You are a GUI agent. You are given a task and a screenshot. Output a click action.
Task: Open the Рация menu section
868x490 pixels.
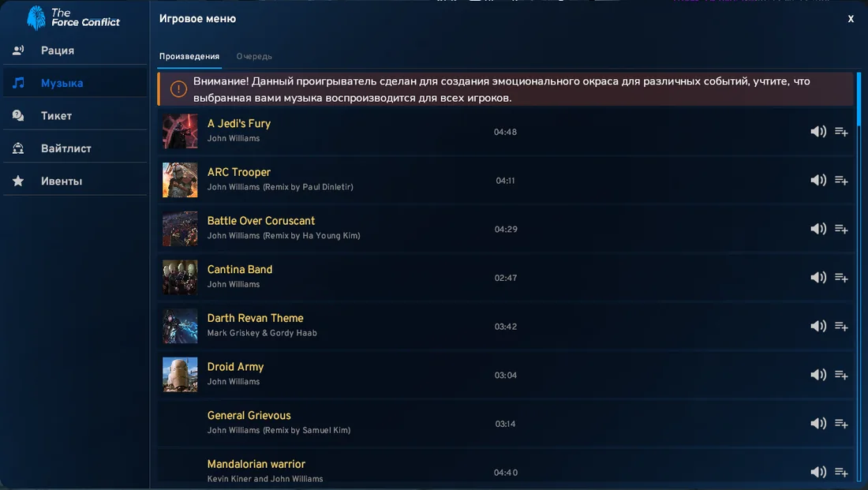[75, 50]
